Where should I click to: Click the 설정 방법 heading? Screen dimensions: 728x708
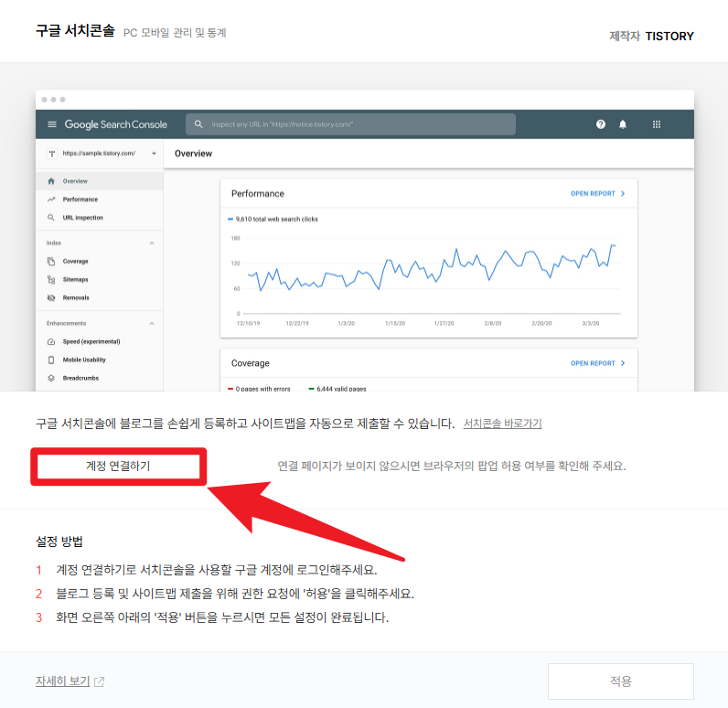59,542
